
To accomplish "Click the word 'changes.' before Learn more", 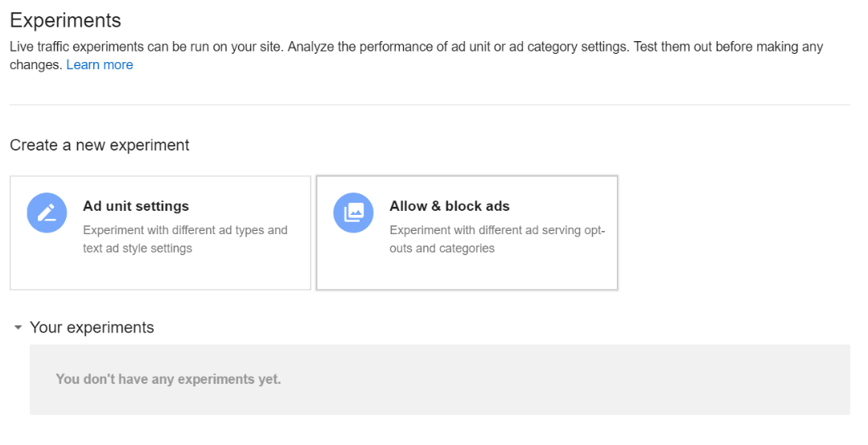I will (x=35, y=65).
